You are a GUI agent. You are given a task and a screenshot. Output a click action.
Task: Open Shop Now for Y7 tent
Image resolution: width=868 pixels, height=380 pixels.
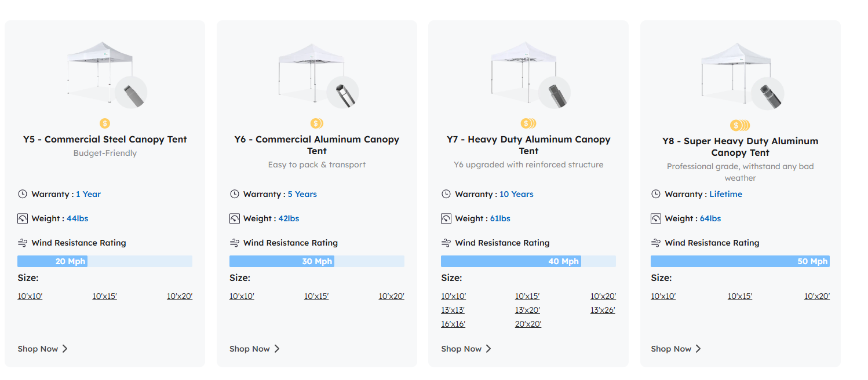[x=461, y=349]
